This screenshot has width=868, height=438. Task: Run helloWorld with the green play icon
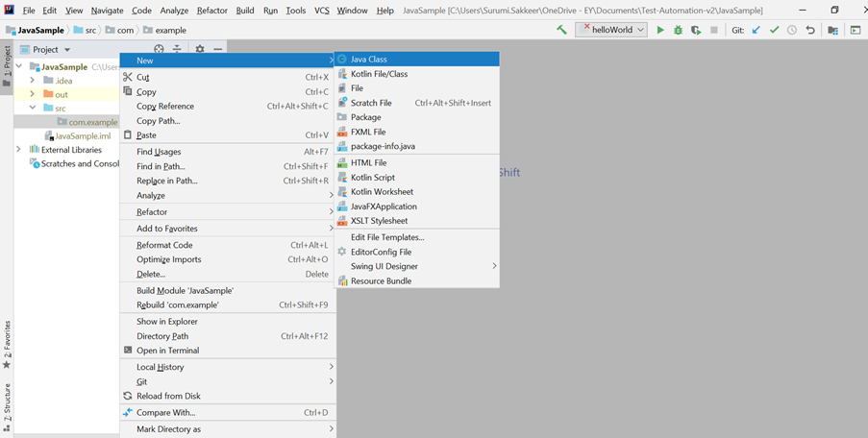659,30
